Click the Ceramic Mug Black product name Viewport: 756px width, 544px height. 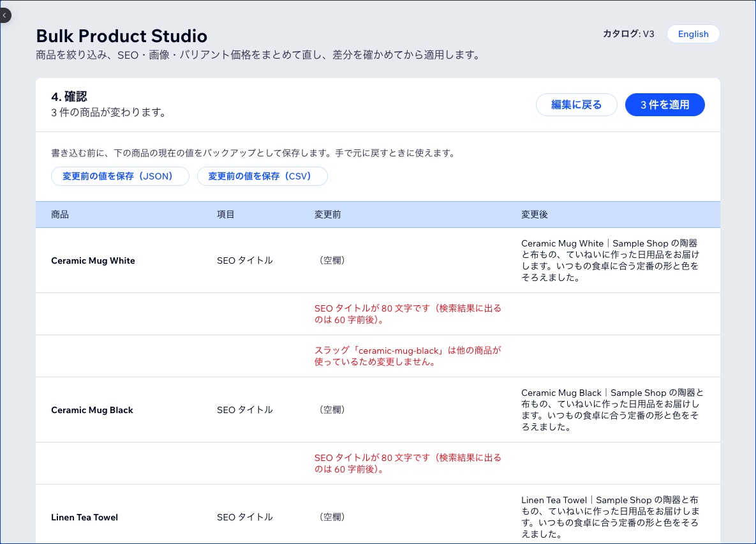pos(92,410)
